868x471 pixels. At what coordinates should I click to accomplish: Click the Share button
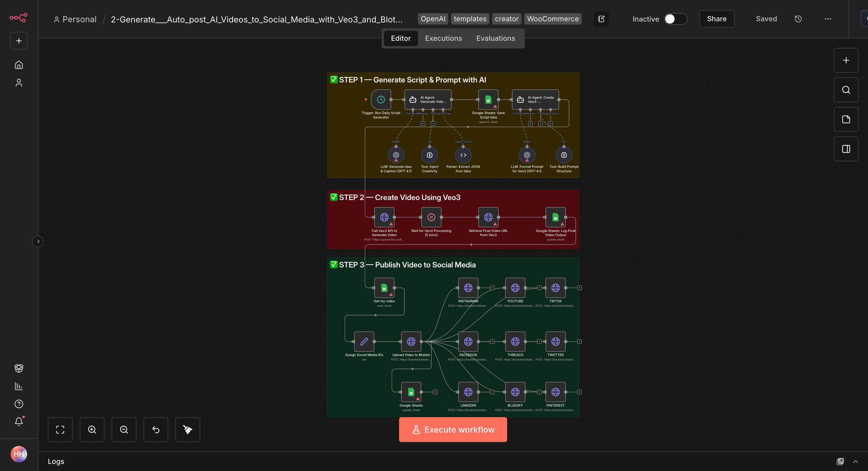716,19
